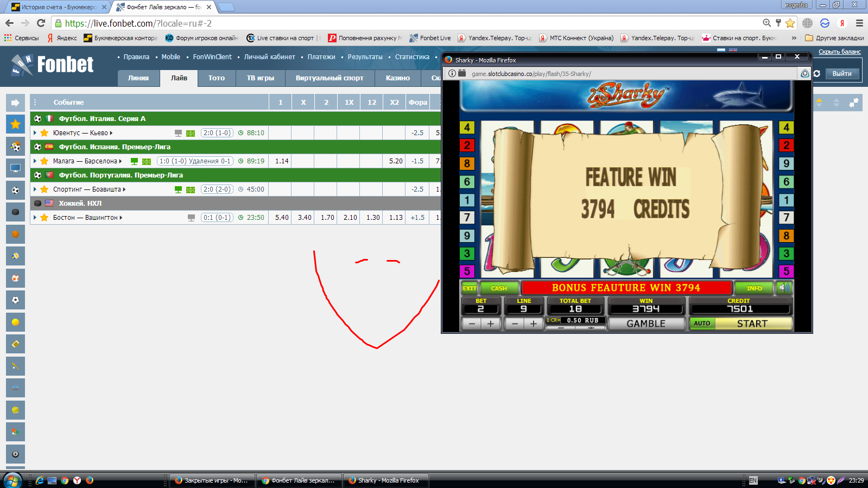Click the INFO button in Sharky slot
868x488 pixels.
pyautogui.click(x=755, y=288)
